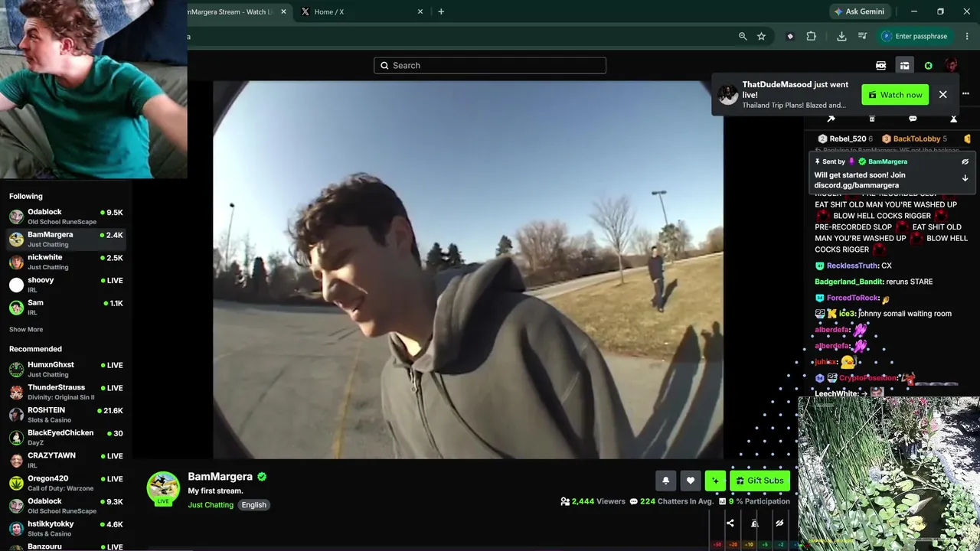Image resolution: width=980 pixels, height=551 pixels.
Task: Toggle notifications with the bell button
Action: click(665, 481)
